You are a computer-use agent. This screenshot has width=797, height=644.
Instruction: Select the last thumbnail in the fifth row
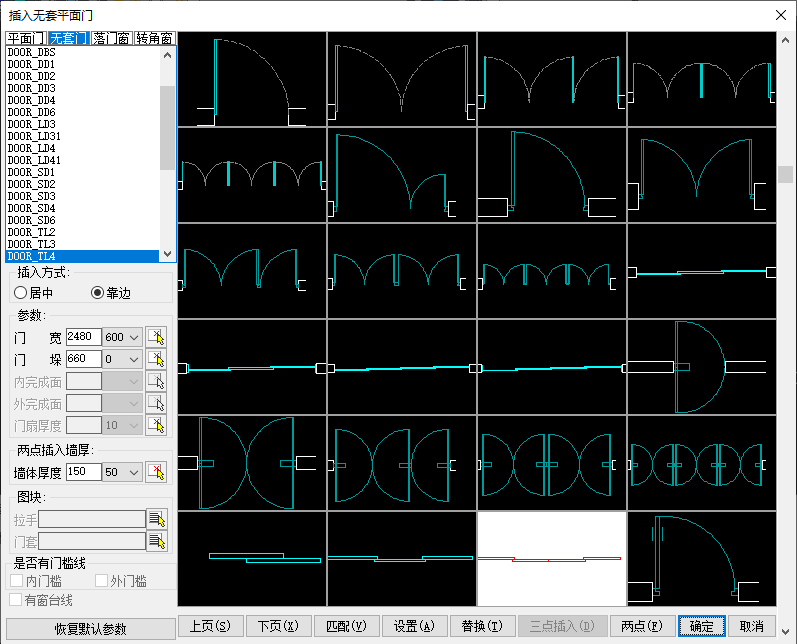[701, 463]
